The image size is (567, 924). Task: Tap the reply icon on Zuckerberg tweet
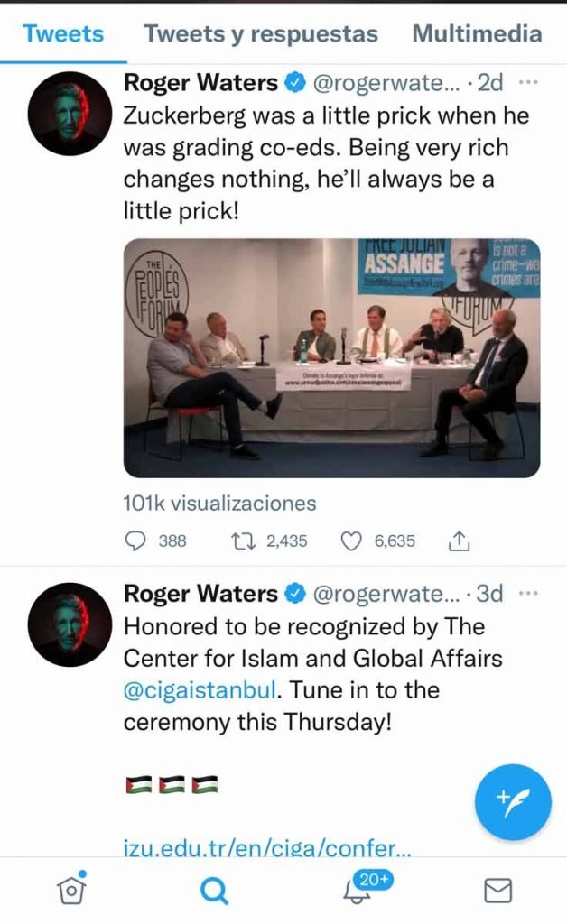pos(135,541)
